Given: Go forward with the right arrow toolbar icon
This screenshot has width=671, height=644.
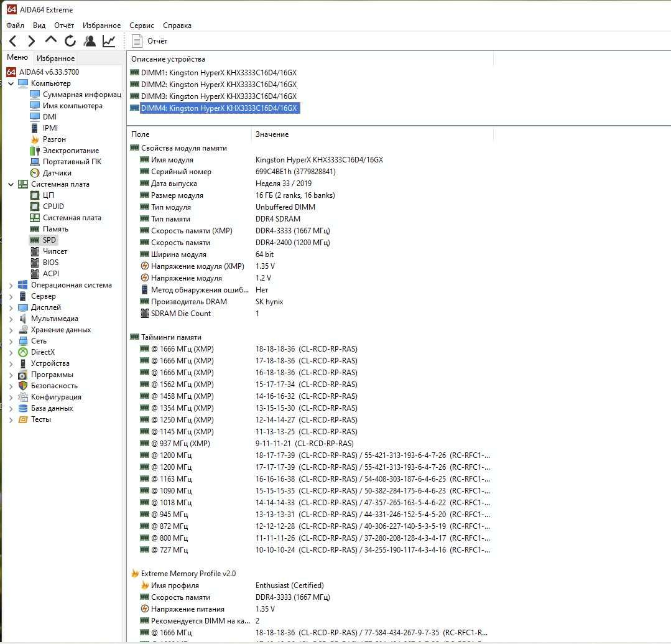Looking at the screenshot, I should 31,41.
